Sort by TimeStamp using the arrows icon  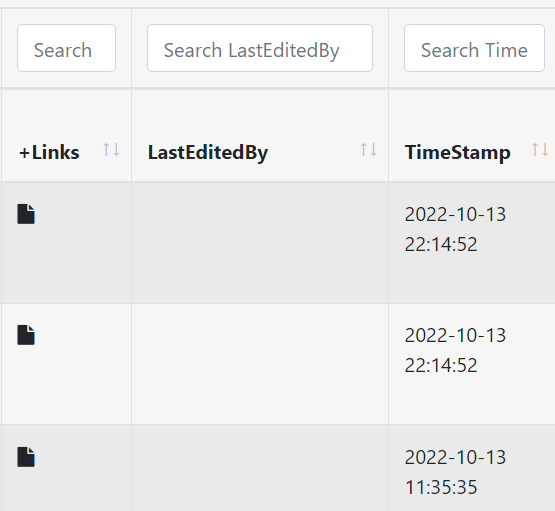(540, 150)
